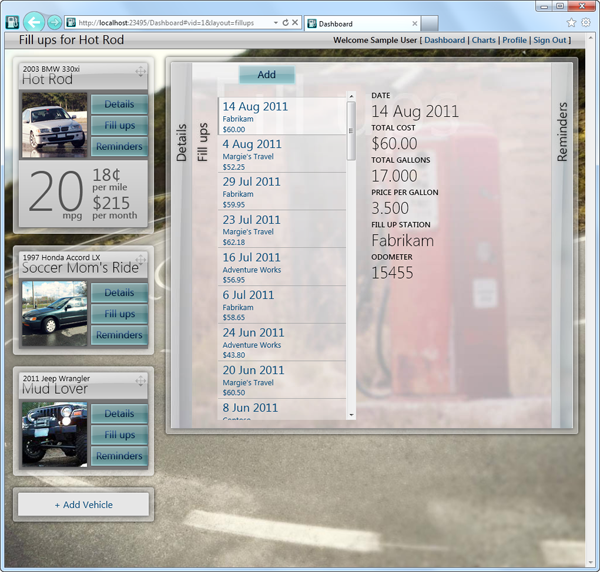The height and width of the screenshot is (572, 600).
Task: Click the Fabrikam fill up station value
Action: [403, 241]
